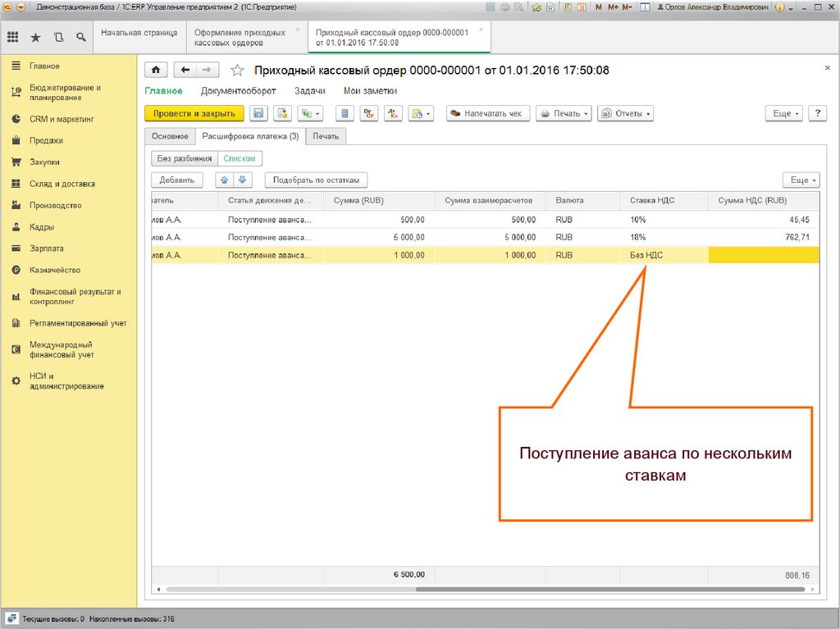Open 'Начальная страница' tab

coord(139,33)
